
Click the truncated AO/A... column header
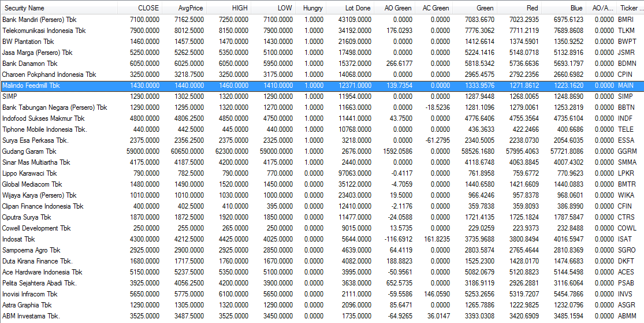point(601,8)
